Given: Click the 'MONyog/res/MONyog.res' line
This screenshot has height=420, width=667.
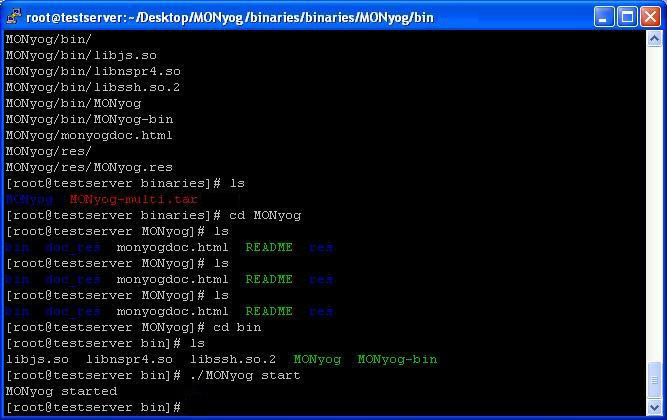Looking at the screenshot, I should pyautogui.click(x=89, y=167).
